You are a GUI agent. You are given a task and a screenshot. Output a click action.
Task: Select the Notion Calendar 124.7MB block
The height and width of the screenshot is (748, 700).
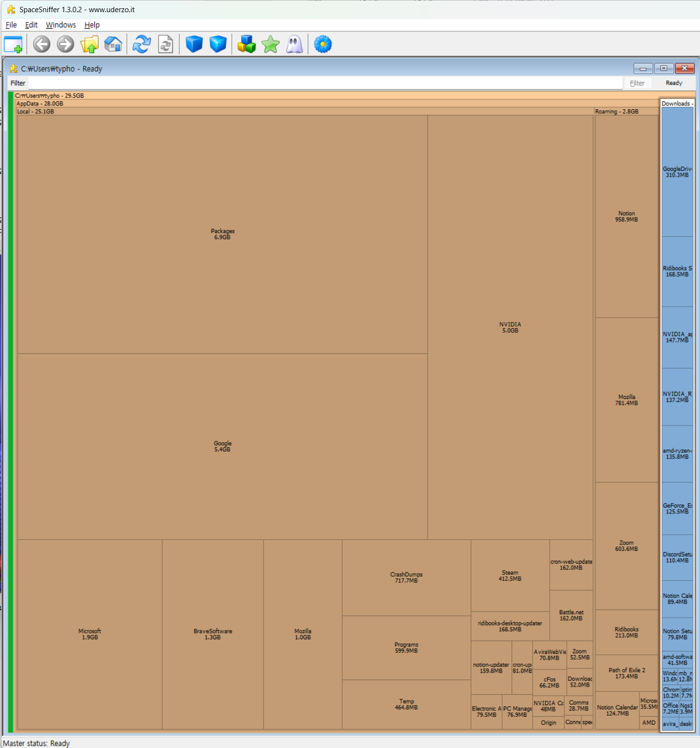point(618,710)
